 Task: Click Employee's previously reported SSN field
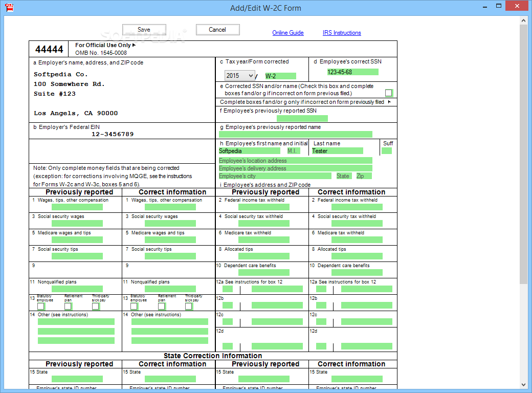(302, 118)
